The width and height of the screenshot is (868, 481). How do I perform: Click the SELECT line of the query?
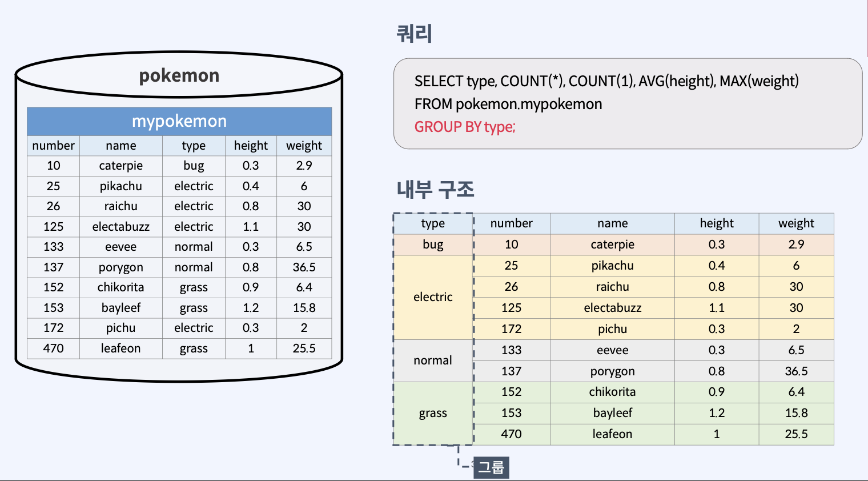point(606,81)
